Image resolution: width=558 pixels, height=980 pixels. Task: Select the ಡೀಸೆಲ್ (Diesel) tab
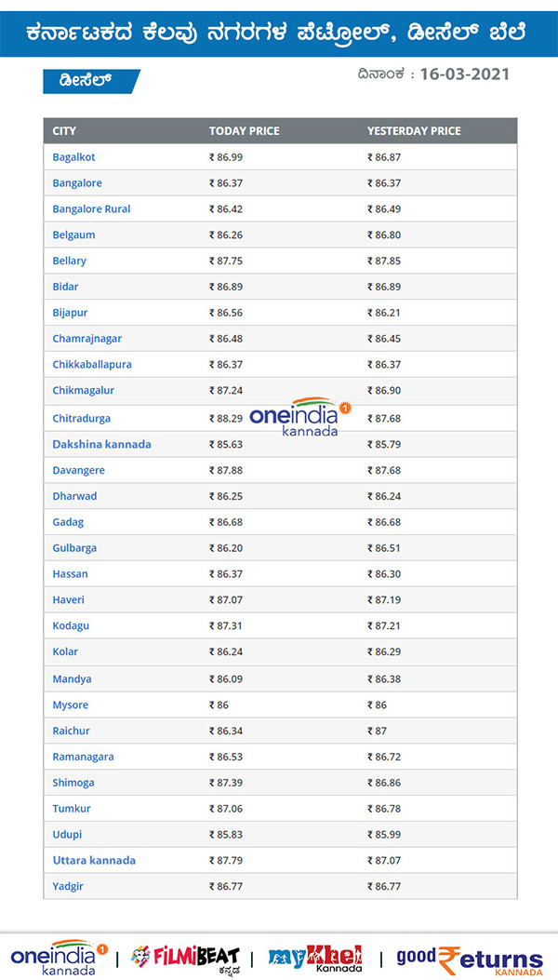tap(90, 81)
